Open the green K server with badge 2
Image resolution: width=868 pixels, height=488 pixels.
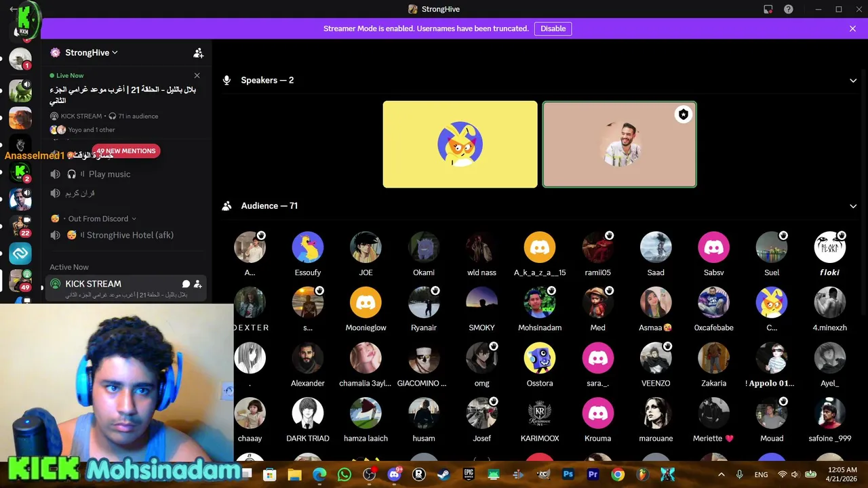[x=20, y=172]
